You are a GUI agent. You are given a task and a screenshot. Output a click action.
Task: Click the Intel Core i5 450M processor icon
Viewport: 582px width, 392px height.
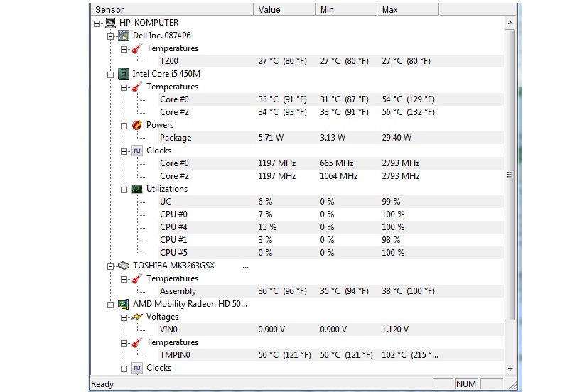coord(124,74)
